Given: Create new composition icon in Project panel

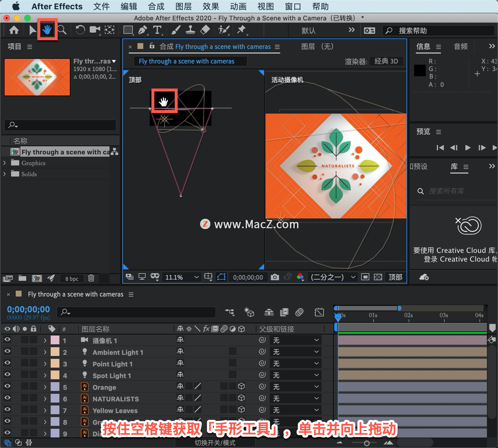Looking at the screenshot, I should click(37, 278).
